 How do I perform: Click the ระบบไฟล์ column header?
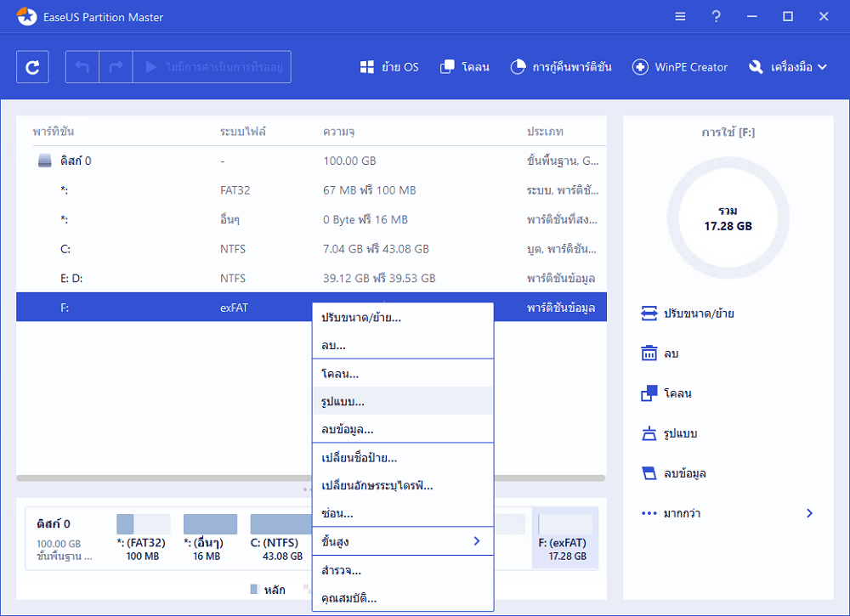click(x=243, y=132)
